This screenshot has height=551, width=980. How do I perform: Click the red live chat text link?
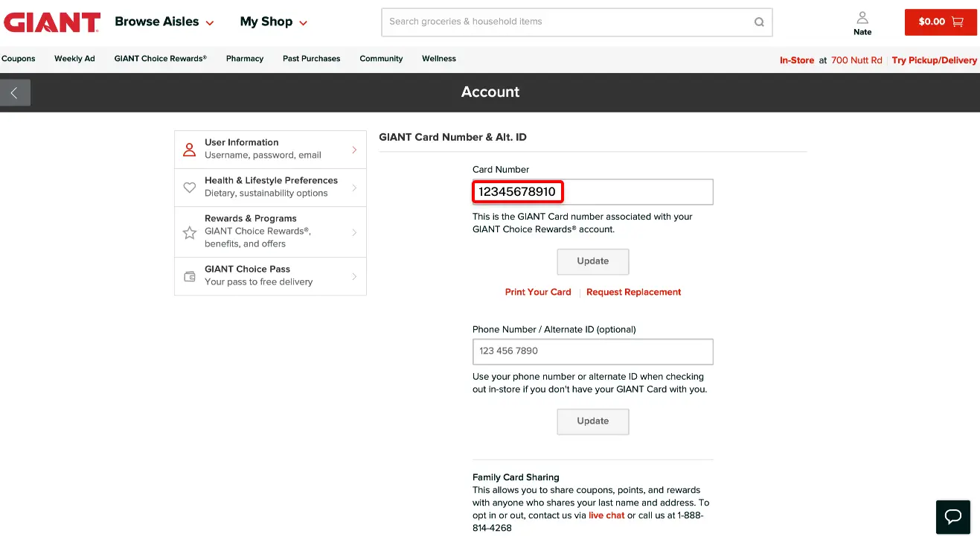[x=606, y=515]
